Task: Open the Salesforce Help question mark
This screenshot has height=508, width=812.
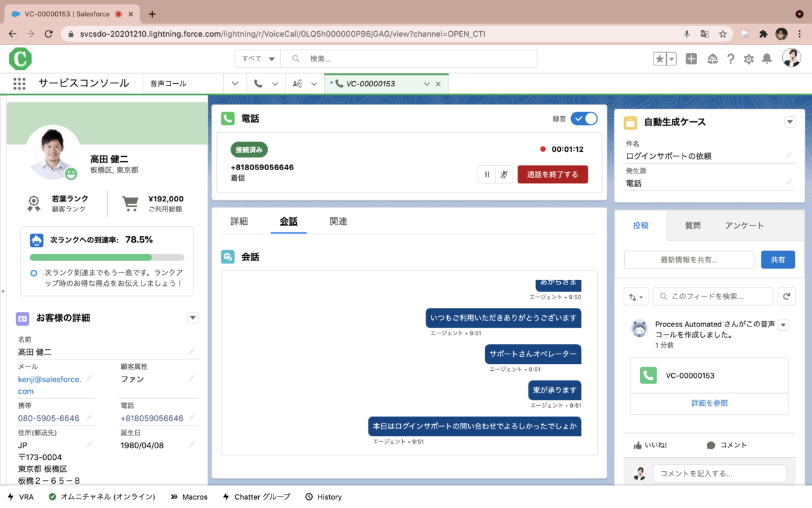Action: click(731, 59)
